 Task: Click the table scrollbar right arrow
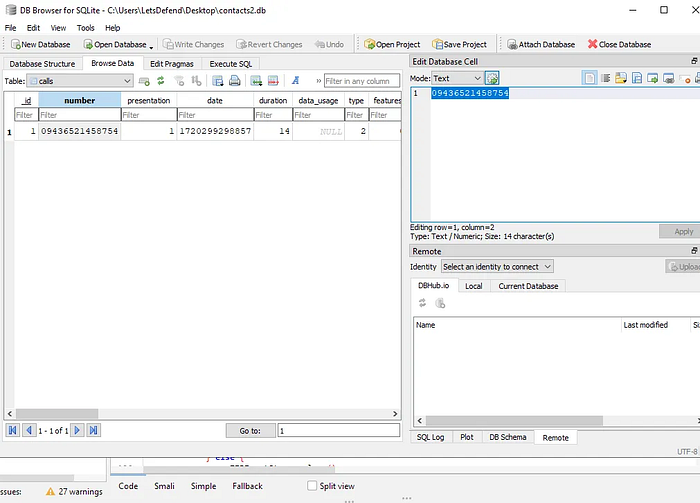395,413
